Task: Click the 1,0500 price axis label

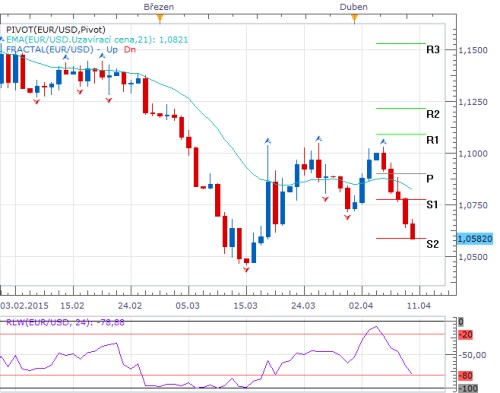Action: (x=473, y=257)
